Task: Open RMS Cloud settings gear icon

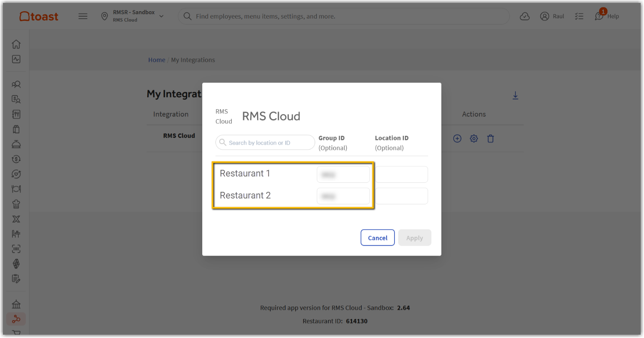Action: pyautogui.click(x=474, y=139)
